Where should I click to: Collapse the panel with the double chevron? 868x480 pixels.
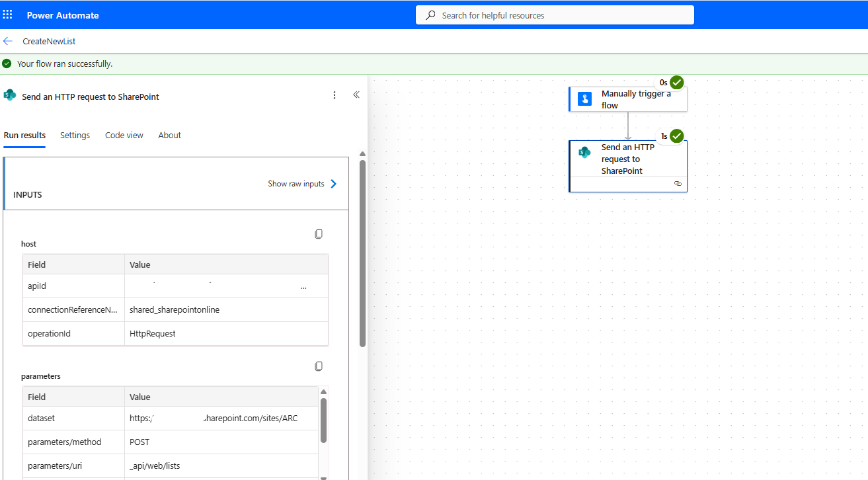pyautogui.click(x=356, y=95)
